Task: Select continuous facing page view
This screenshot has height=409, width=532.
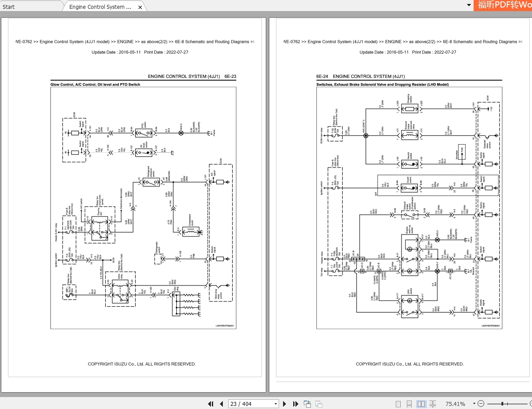Action: [x=432, y=404]
